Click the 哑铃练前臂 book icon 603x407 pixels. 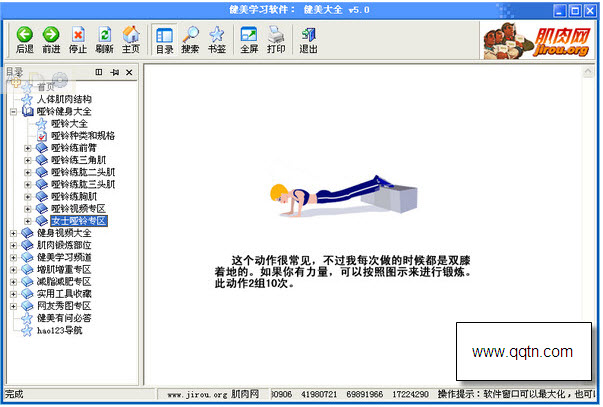(42, 148)
